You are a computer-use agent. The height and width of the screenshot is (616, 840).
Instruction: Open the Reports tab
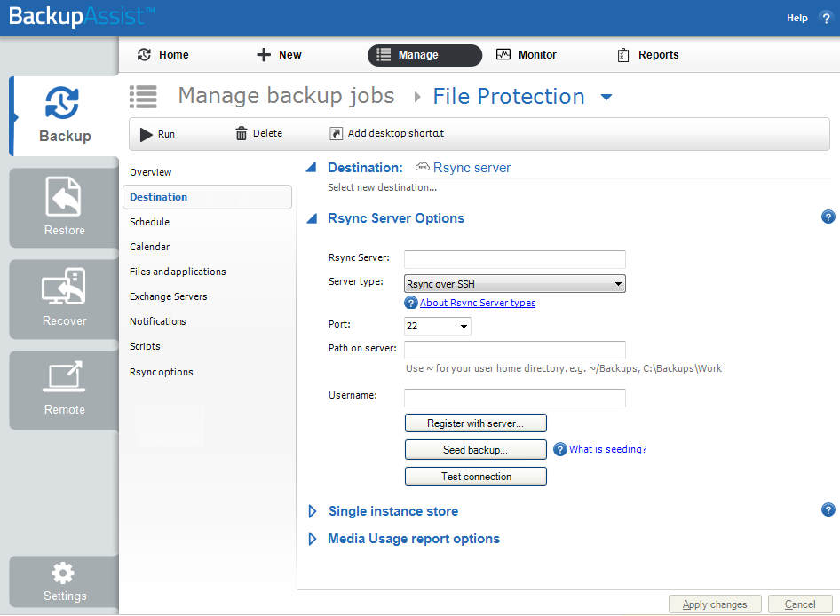[648, 55]
